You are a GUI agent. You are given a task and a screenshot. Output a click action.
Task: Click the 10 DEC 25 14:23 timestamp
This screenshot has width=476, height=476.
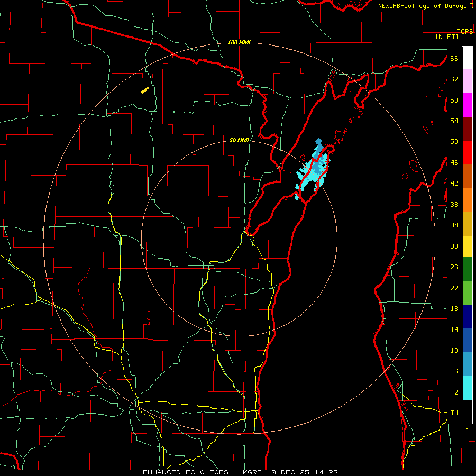coord(303,472)
